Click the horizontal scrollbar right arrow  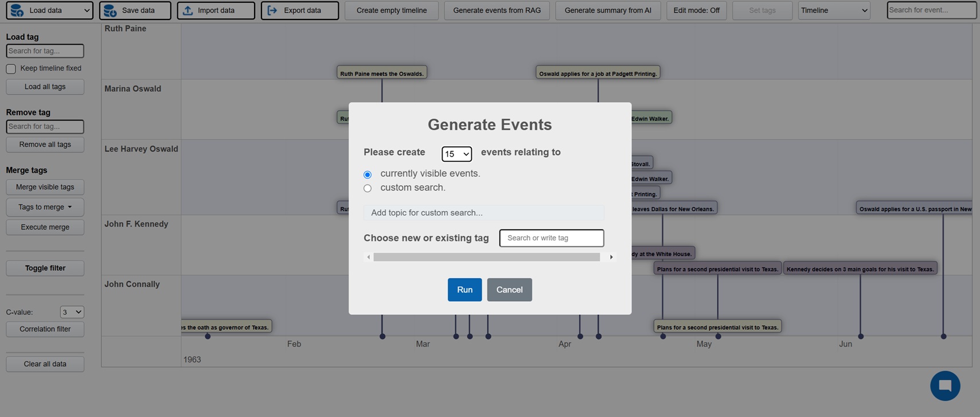pyautogui.click(x=611, y=257)
